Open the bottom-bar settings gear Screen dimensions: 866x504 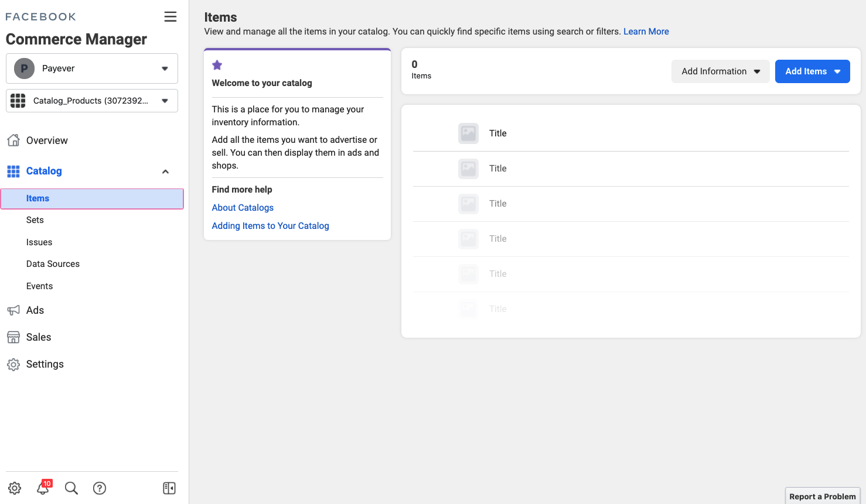15,488
